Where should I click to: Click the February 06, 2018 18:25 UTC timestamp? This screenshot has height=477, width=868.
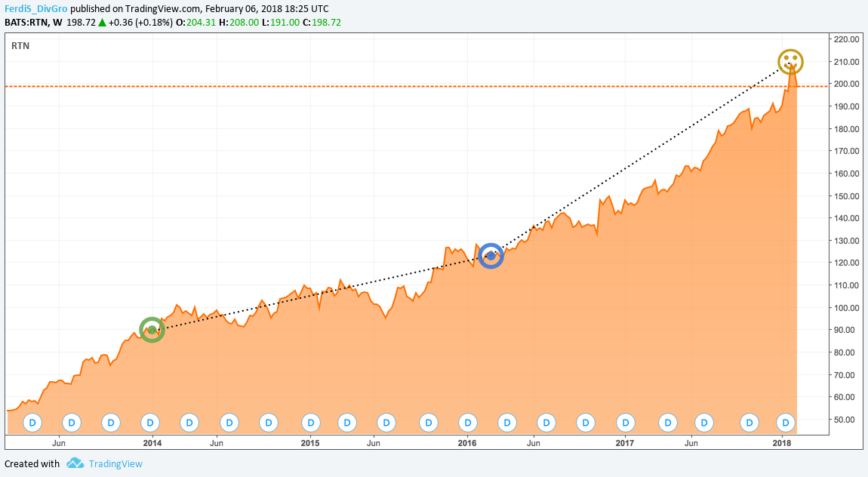click(267, 9)
